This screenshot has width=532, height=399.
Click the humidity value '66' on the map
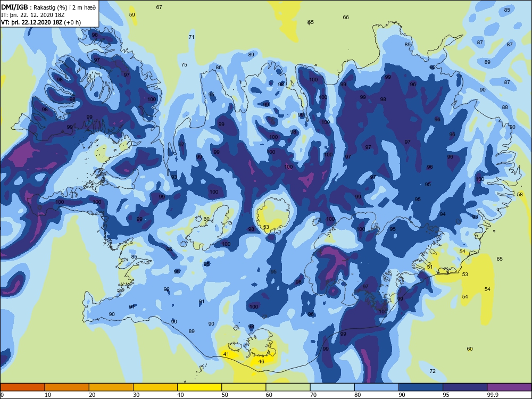point(346,18)
